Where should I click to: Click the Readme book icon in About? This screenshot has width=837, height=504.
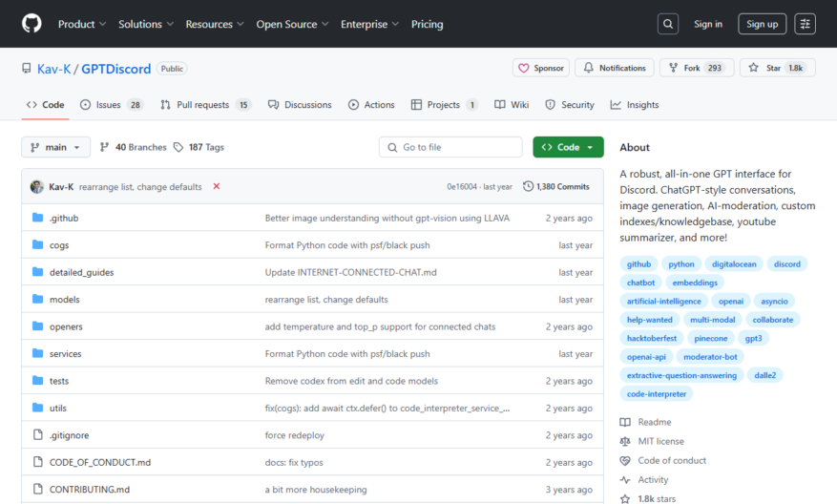(x=625, y=422)
